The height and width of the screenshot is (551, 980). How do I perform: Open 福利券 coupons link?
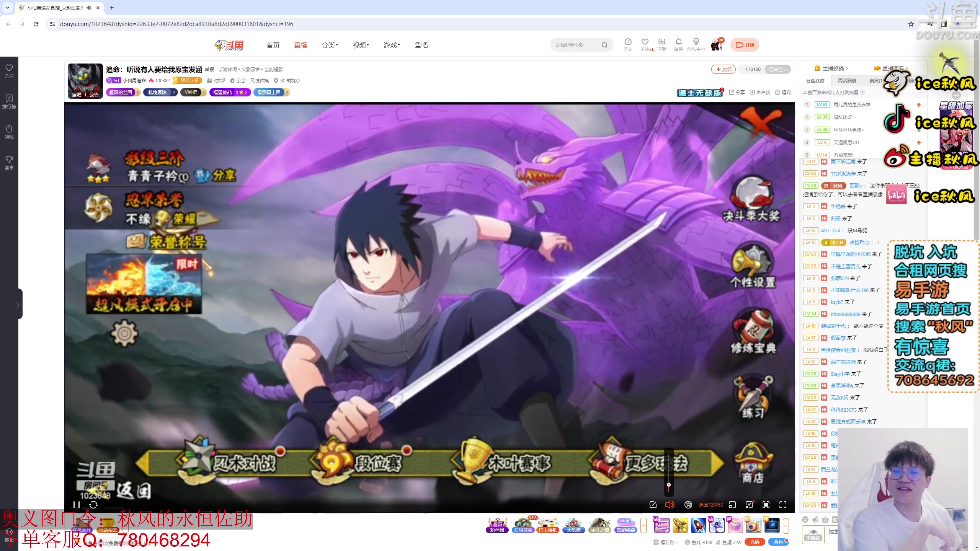pyautogui.click(x=665, y=542)
